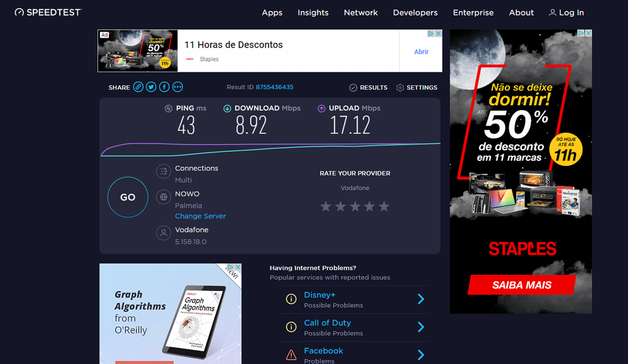Click the Log In link

coord(566,13)
